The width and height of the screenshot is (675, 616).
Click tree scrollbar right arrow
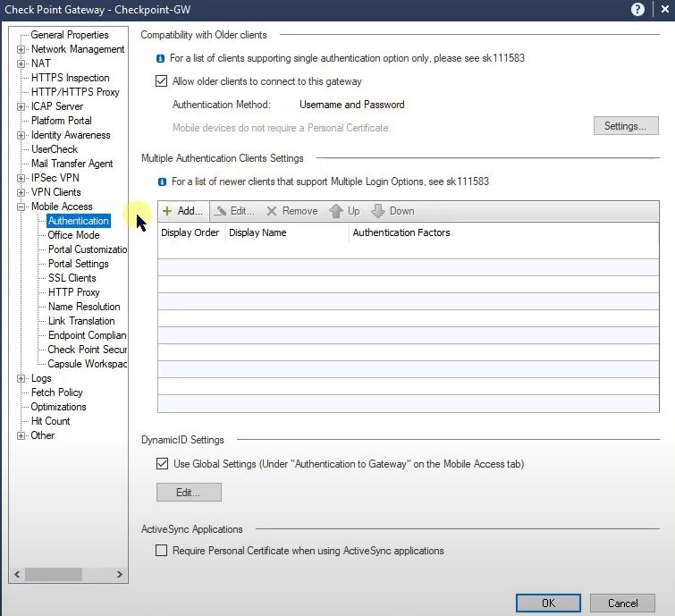[x=120, y=574]
